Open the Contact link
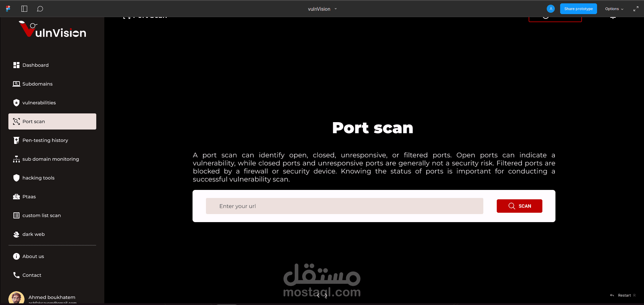Screen dimensions: 644x305 (52, 275)
